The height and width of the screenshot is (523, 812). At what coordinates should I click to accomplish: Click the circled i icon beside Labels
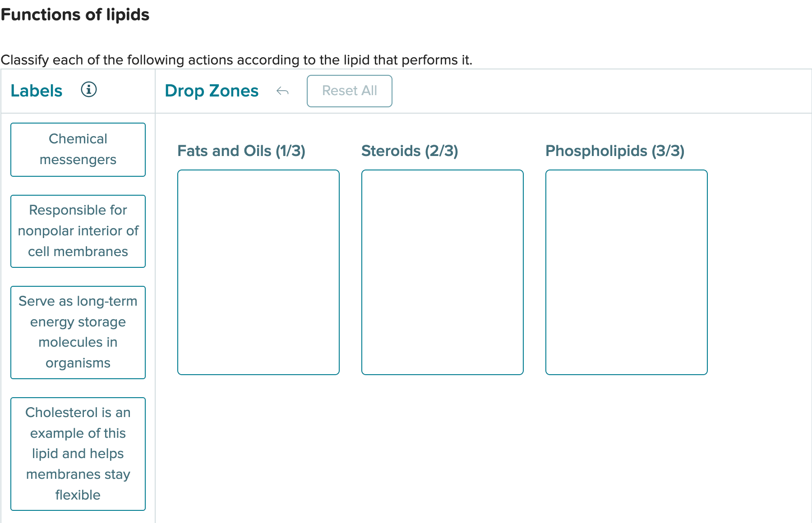89,90
